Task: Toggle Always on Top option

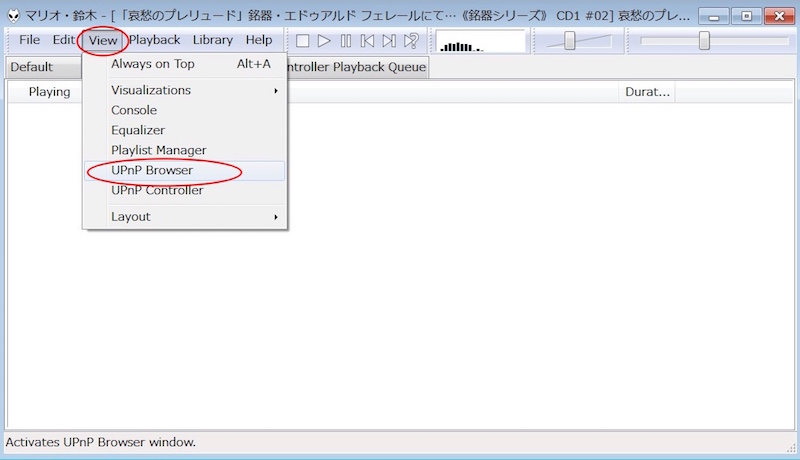Action: (185, 64)
